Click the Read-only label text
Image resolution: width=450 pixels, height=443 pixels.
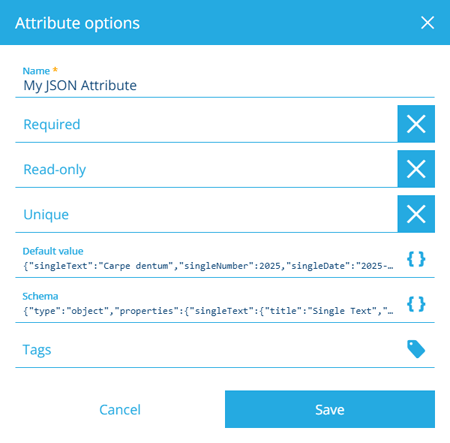point(55,169)
